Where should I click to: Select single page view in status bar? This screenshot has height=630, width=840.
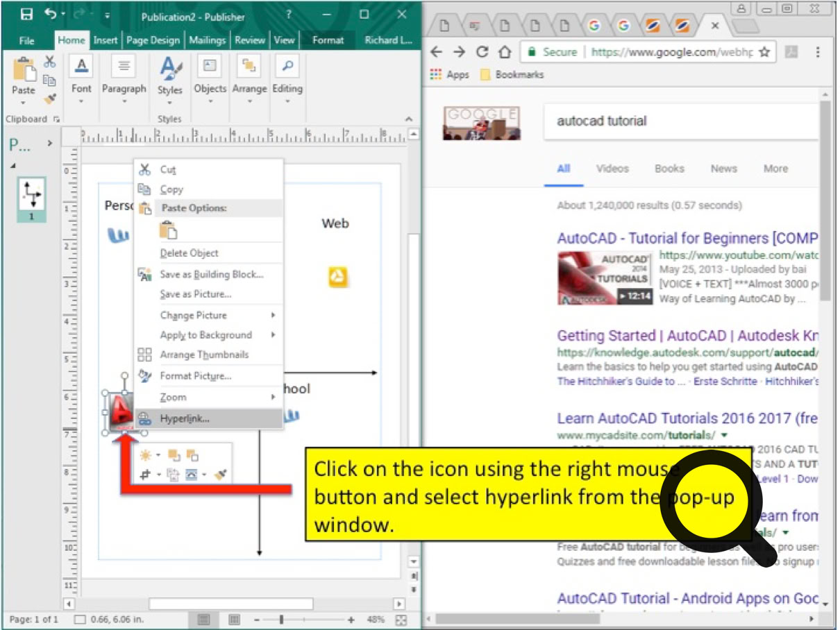203,620
